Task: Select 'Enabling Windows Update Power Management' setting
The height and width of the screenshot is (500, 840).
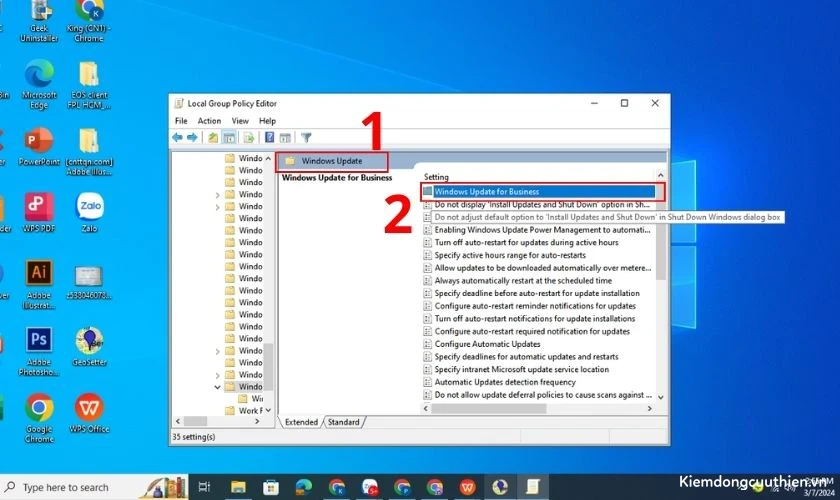Action: pyautogui.click(x=537, y=230)
